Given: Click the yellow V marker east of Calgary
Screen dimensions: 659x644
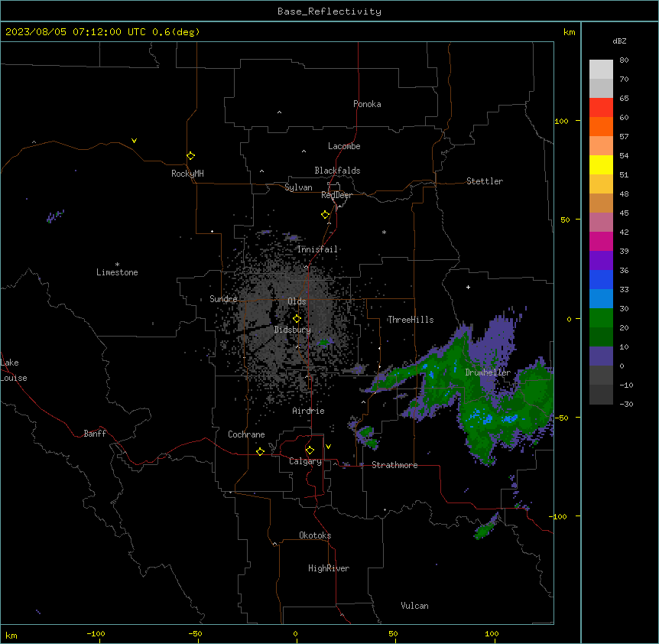Looking at the screenshot, I should click(328, 447).
